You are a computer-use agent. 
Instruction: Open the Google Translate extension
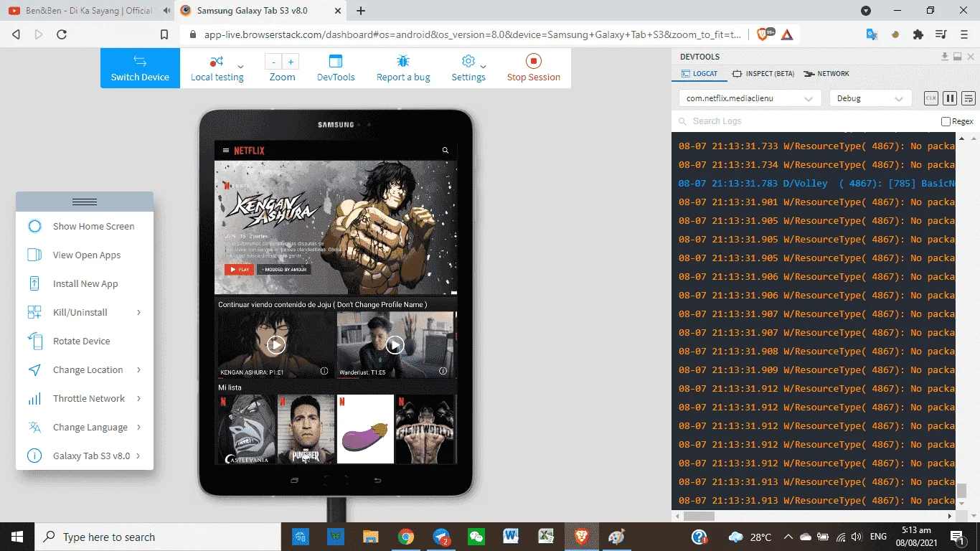point(872,34)
